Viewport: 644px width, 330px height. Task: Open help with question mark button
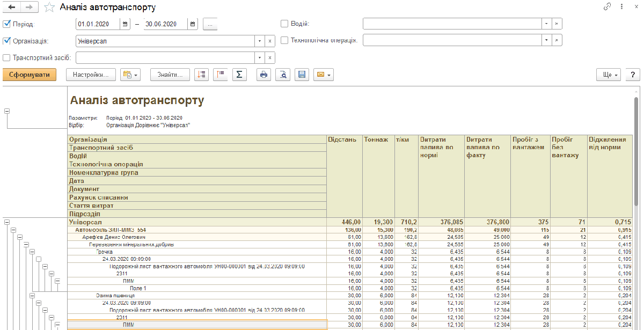point(632,75)
